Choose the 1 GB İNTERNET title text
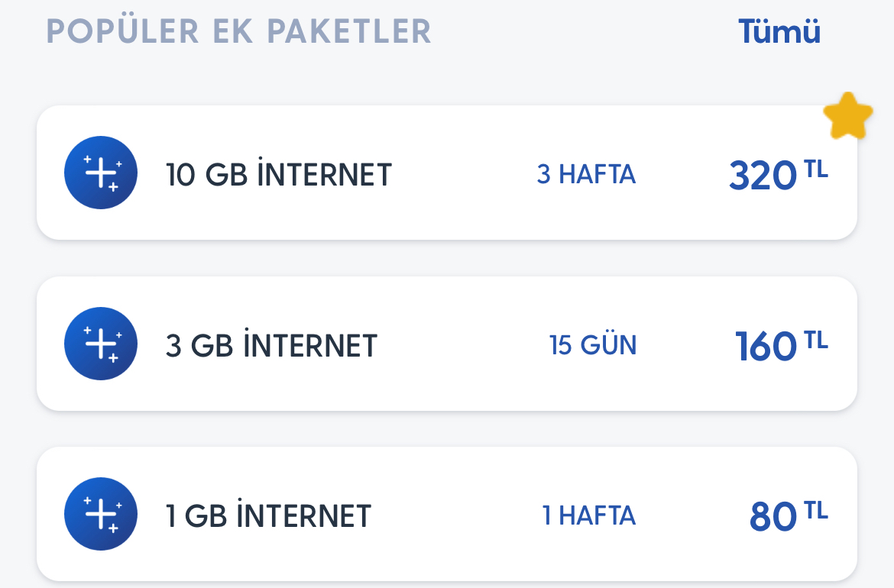894x588 pixels. click(x=268, y=515)
